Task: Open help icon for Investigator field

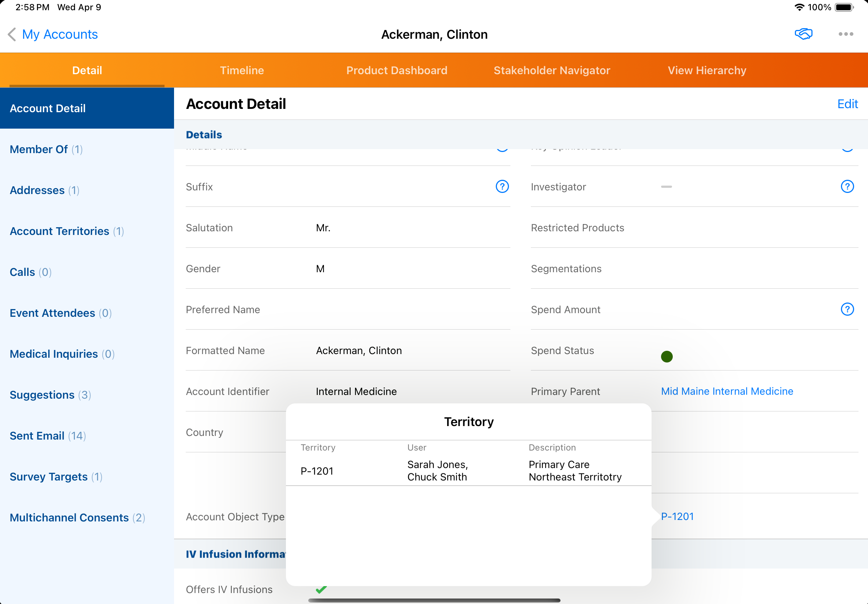Action: [847, 187]
